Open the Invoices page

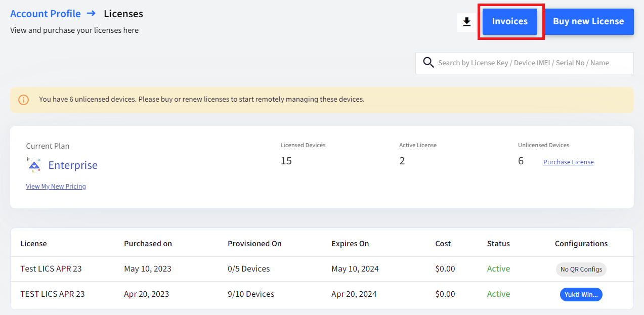pos(510,21)
